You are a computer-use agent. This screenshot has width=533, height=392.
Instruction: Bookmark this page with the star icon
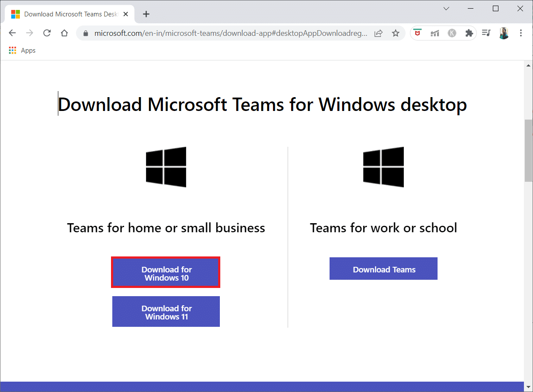pos(395,33)
